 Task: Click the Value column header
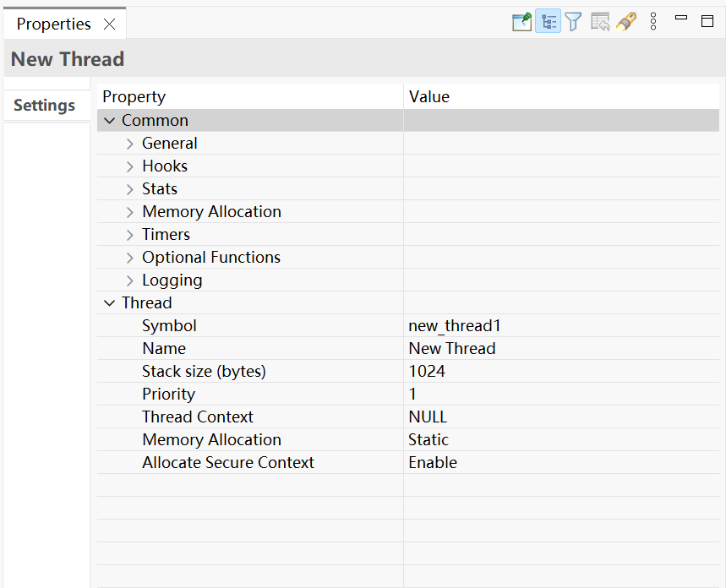(561, 97)
